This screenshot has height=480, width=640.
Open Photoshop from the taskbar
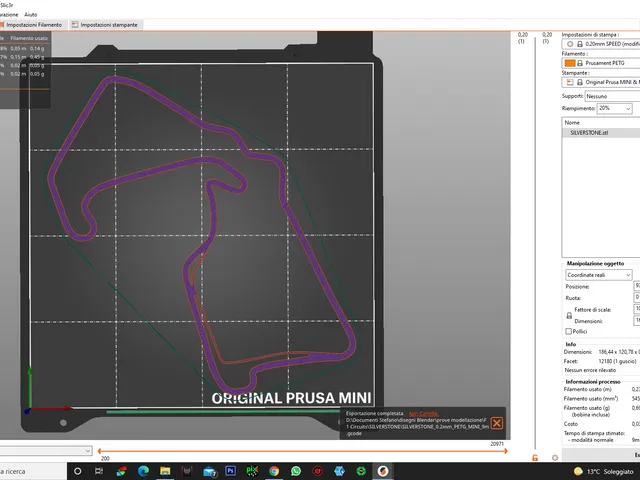[x=231, y=471]
